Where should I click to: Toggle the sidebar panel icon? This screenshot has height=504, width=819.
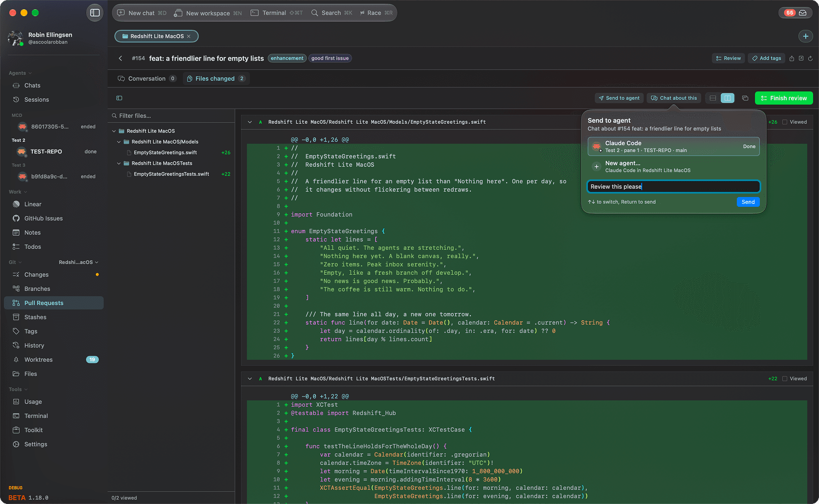pyautogui.click(x=95, y=13)
